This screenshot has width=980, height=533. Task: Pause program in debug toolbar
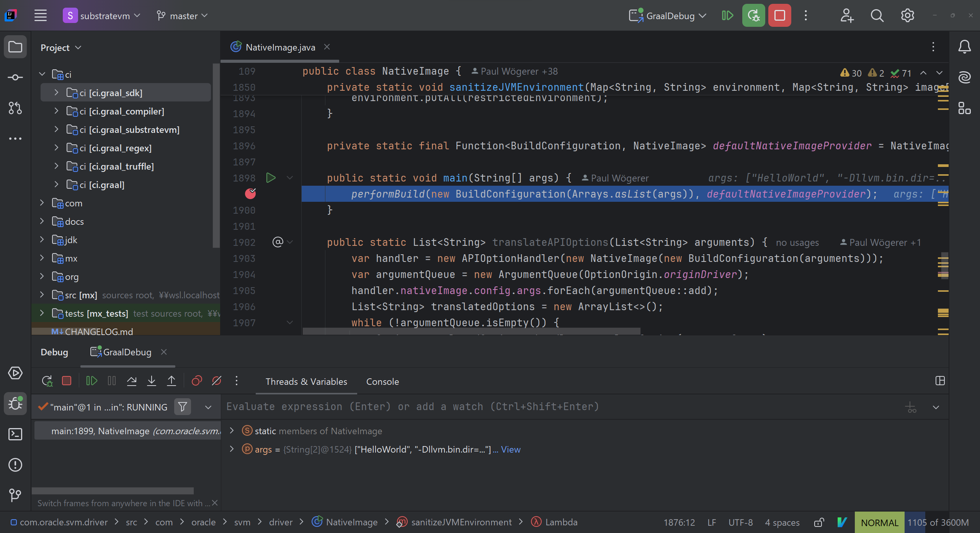click(x=112, y=381)
